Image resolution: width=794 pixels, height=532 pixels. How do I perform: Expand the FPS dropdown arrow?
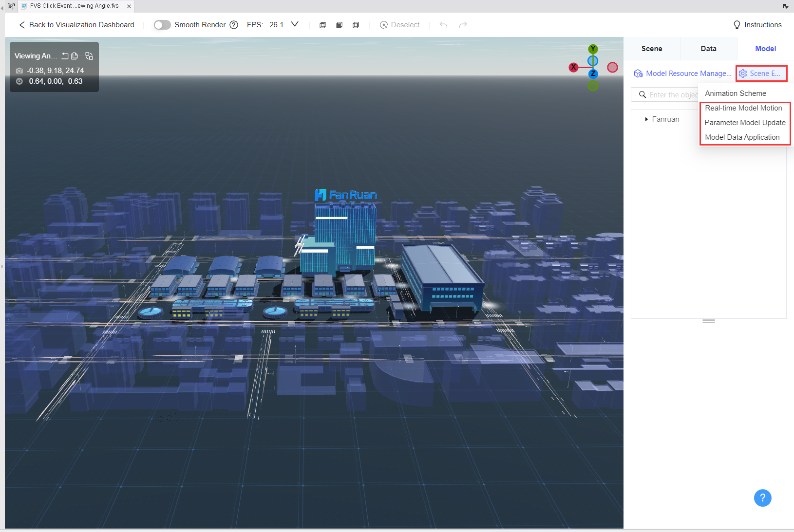click(295, 24)
